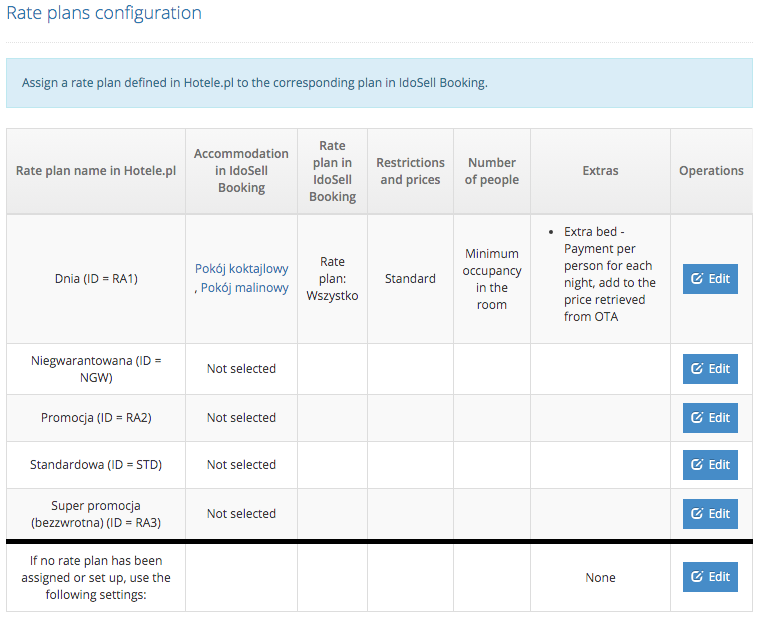Screen dimensions: 761x620
Task: Click the Extras column header
Action: (600, 171)
